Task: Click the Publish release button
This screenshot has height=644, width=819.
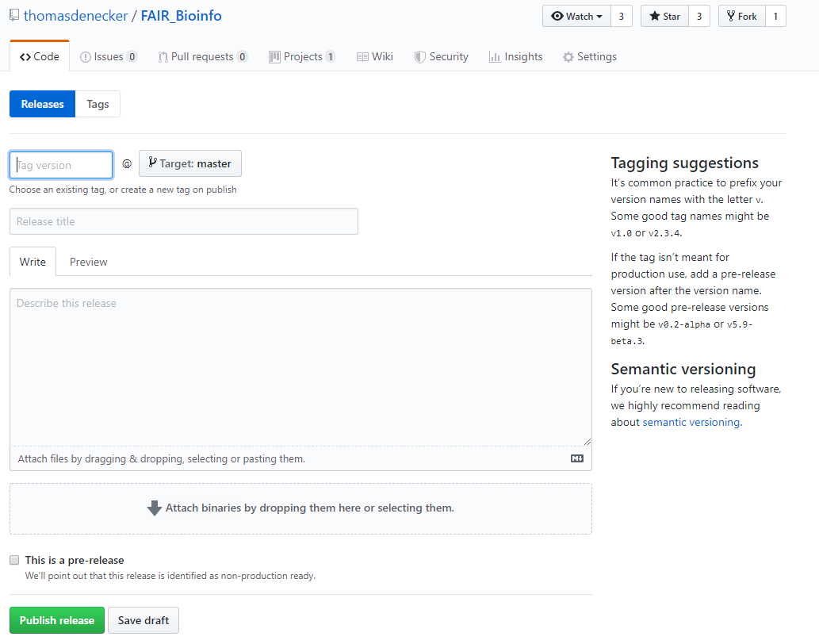Action: (x=57, y=620)
